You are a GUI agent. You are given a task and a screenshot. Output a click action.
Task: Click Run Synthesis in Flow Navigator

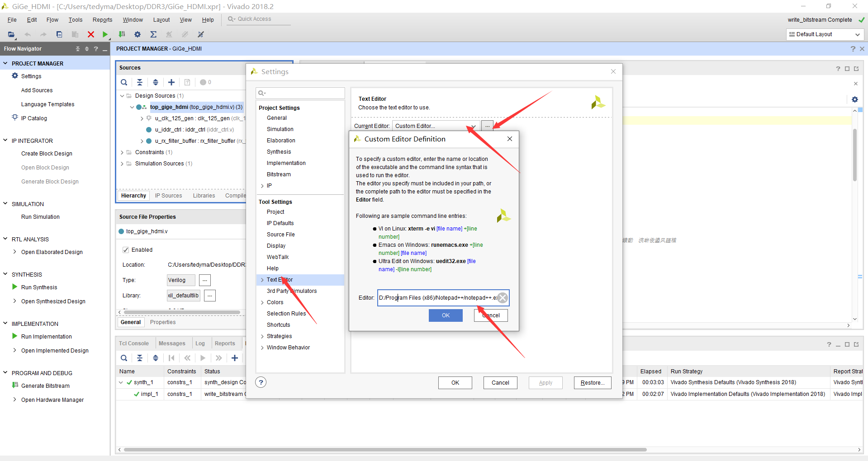39,287
